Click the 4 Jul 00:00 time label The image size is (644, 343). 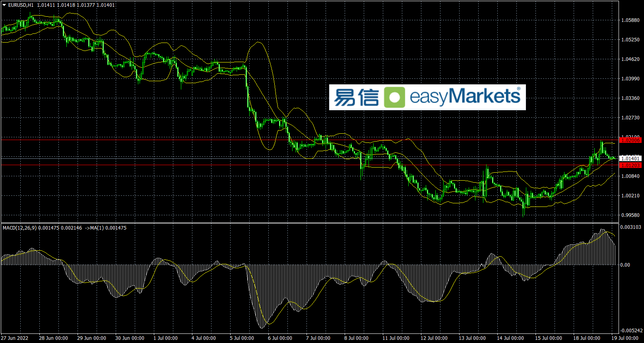204,338
